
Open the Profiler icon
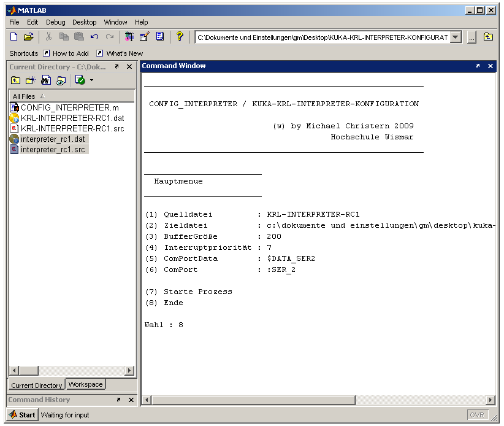(159, 37)
